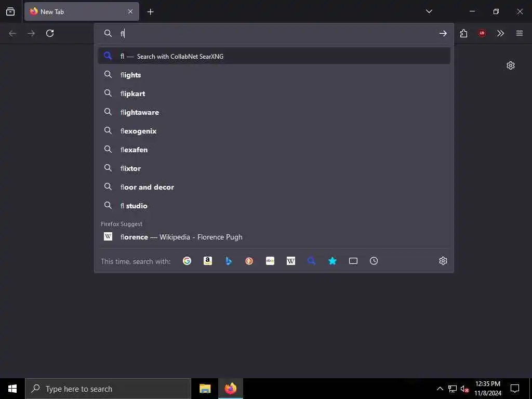
Task: Go forward one page
Action: (31, 33)
